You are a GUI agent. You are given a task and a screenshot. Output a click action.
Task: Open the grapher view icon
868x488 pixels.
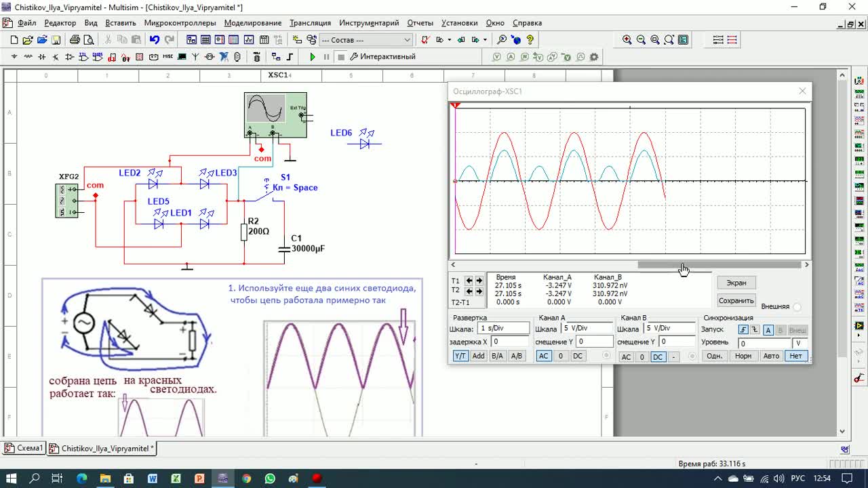(249, 39)
